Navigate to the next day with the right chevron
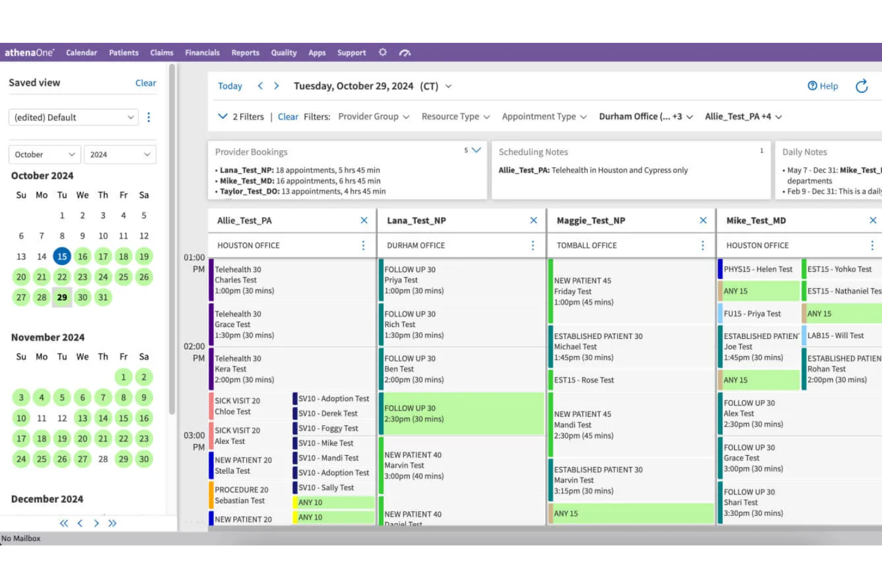 coord(276,86)
